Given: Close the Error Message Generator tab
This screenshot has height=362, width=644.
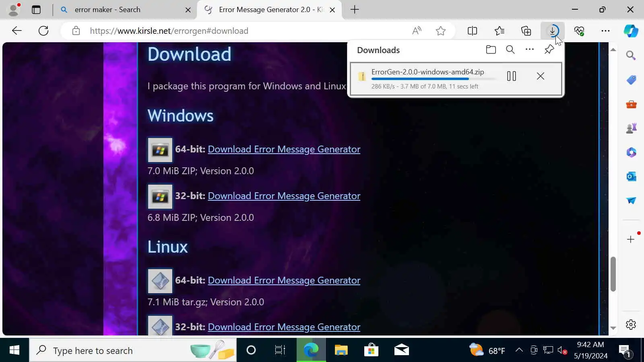Looking at the screenshot, I should (x=332, y=10).
